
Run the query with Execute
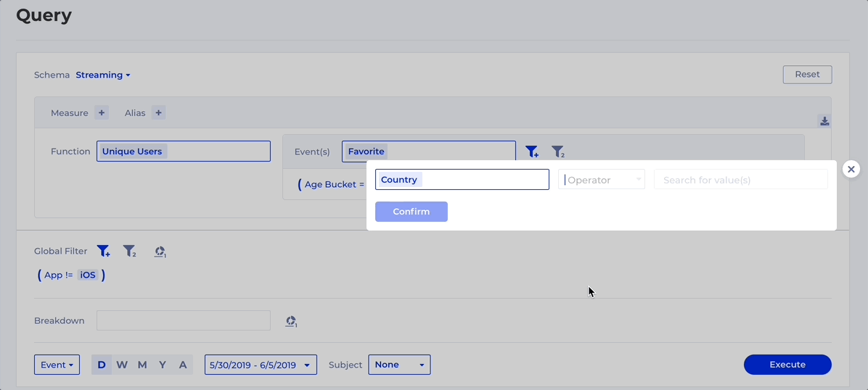coord(787,365)
